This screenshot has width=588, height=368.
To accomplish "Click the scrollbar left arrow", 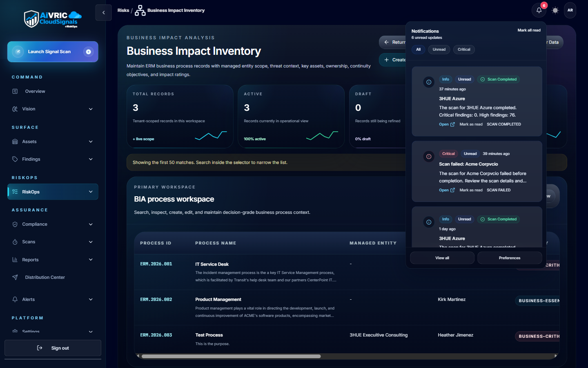I will pos(138,356).
